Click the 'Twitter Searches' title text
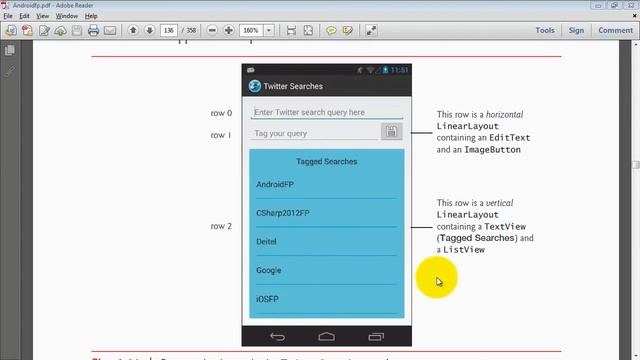The height and width of the screenshot is (360, 640). tap(293, 86)
